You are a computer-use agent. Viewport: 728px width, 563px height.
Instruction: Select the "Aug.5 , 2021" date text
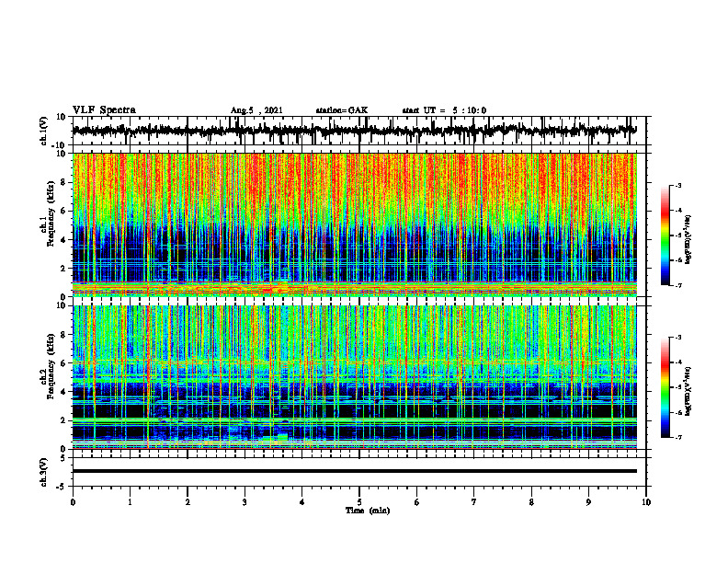click(256, 110)
